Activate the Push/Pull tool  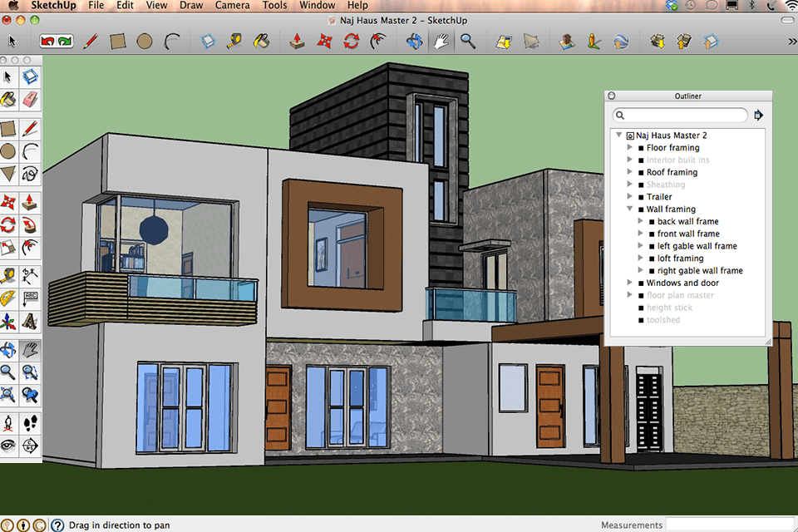[32, 200]
